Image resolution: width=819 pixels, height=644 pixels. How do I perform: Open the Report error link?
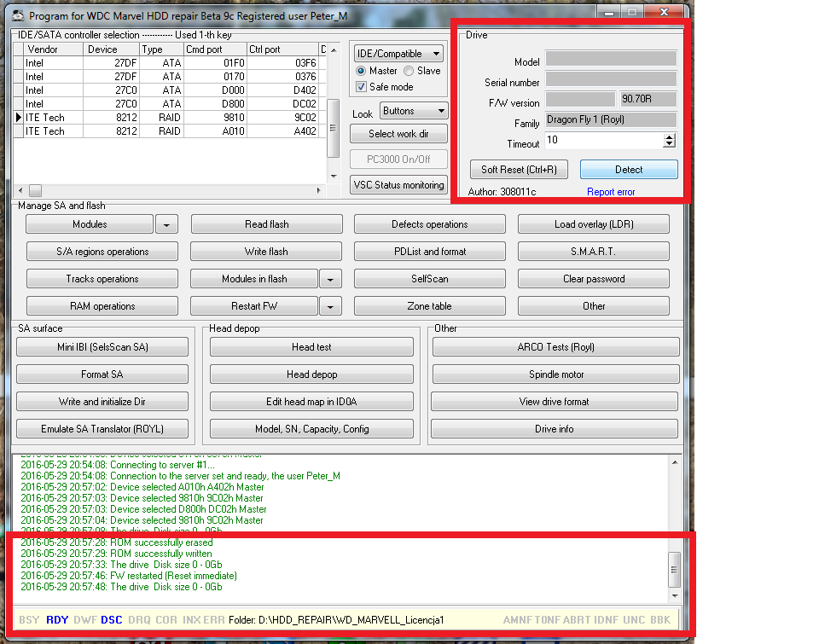click(611, 192)
